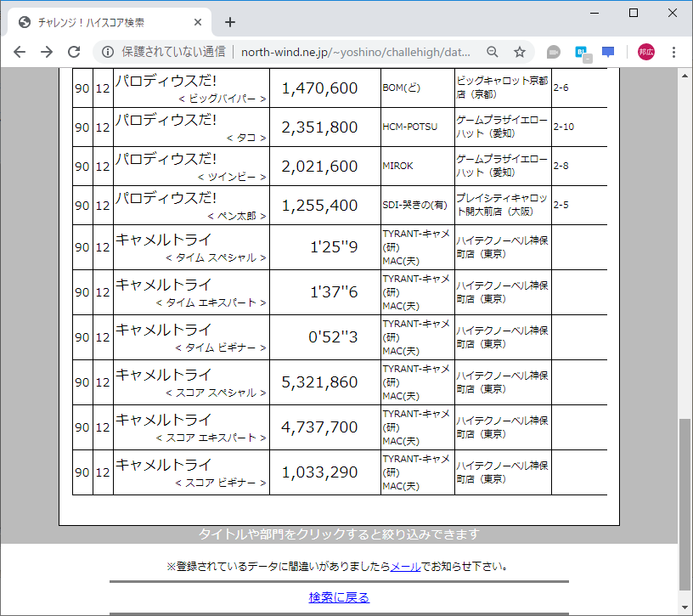Click プレイシティキャロット関大前店 location cell
The width and height of the screenshot is (693, 616).
pos(502,205)
